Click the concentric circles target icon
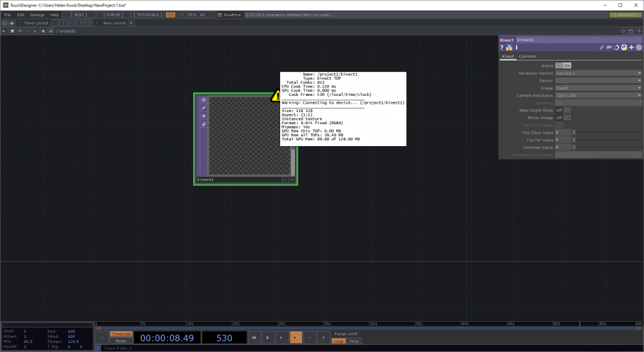The height and width of the screenshot is (352, 644). point(639,48)
